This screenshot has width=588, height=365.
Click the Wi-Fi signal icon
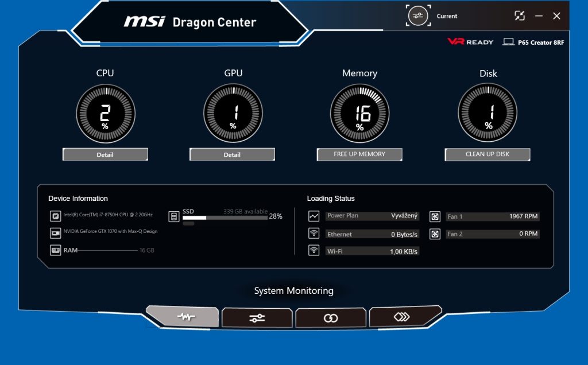(x=314, y=250)
